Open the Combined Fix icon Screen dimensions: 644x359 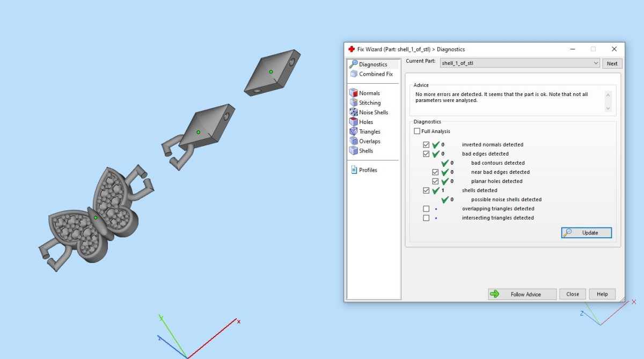[x=354, y=74]
